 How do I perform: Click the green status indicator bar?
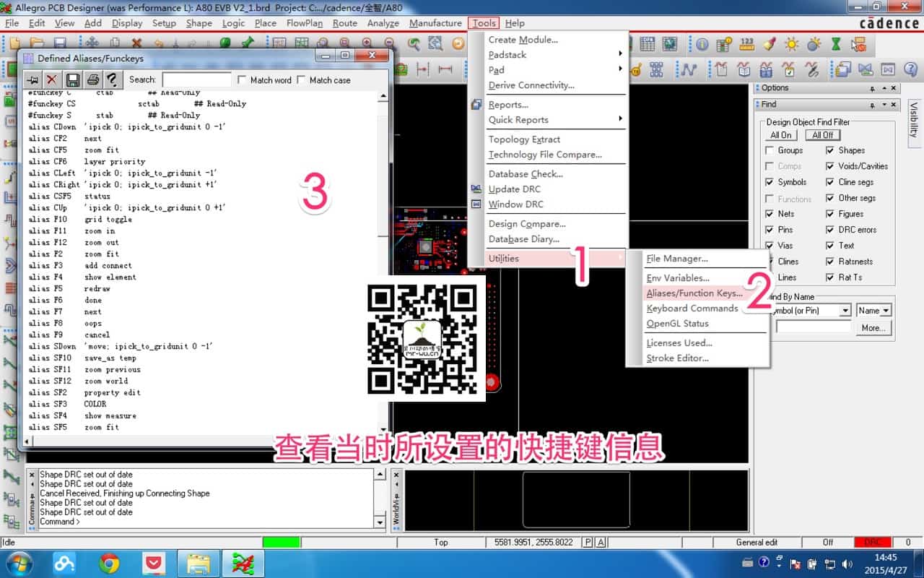(281, 542)
